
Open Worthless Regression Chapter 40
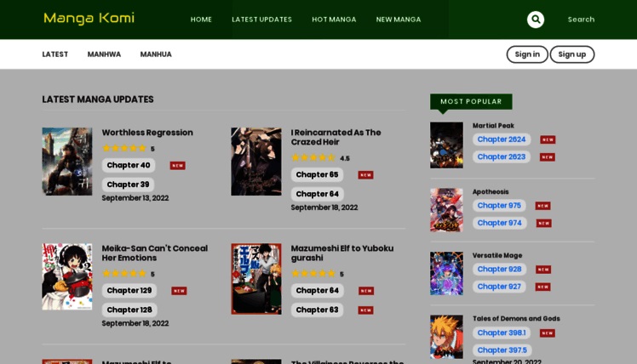tap(129, 165)
